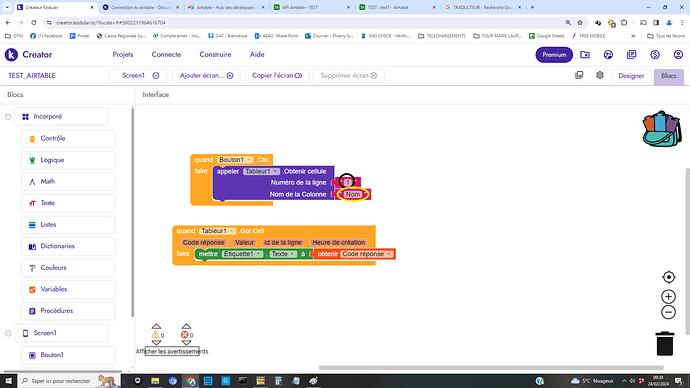
Task: Toggle the errors indicator with the red cross
Action: point(185,335)
